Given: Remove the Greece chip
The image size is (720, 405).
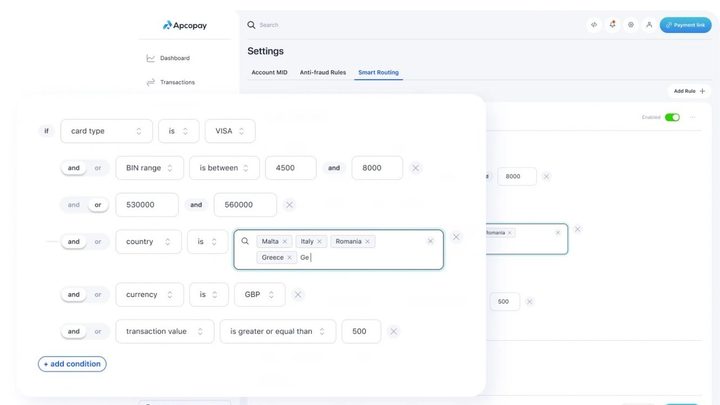Looking at the screenshot, I should (289, 258).
